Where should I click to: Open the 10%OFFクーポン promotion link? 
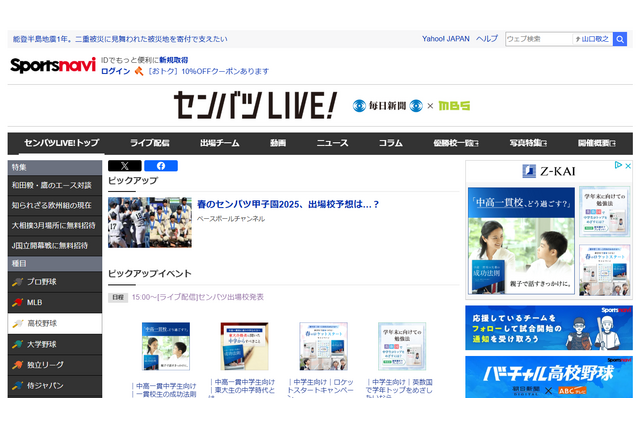point(208,71)
